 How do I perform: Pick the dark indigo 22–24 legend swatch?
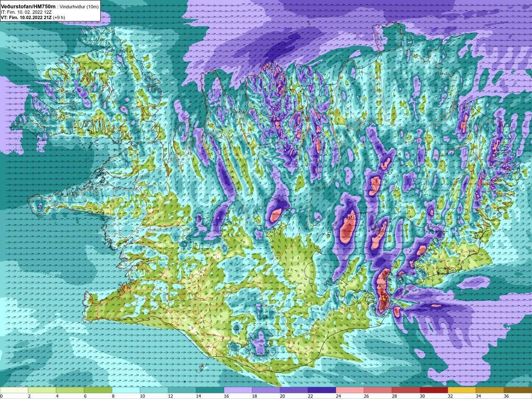click(x=322, y=390)
